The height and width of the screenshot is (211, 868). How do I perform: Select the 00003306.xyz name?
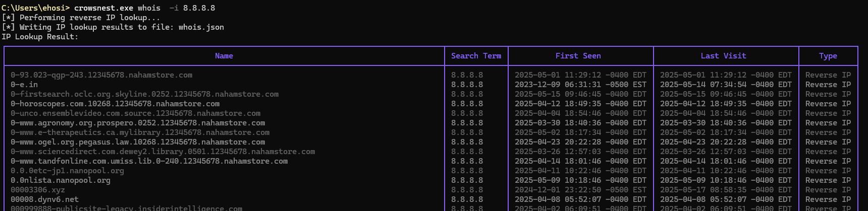pyautogui.click(x=38, y=190)
